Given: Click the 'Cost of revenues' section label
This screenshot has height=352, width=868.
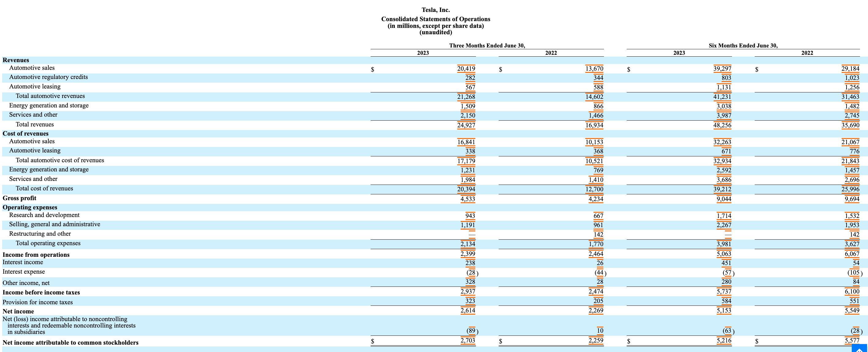Looking at the screenshot, I should click(26, 134).
